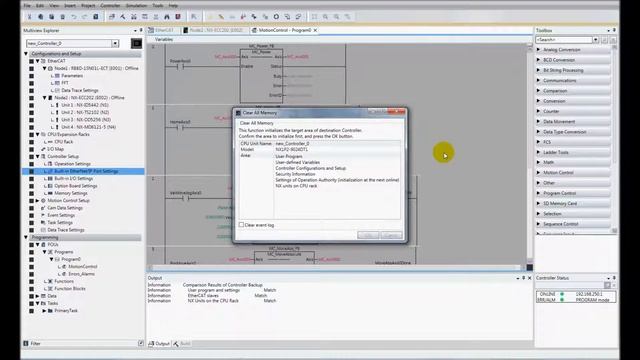Collapse the Configurations and Setup section

pos(26,53)
